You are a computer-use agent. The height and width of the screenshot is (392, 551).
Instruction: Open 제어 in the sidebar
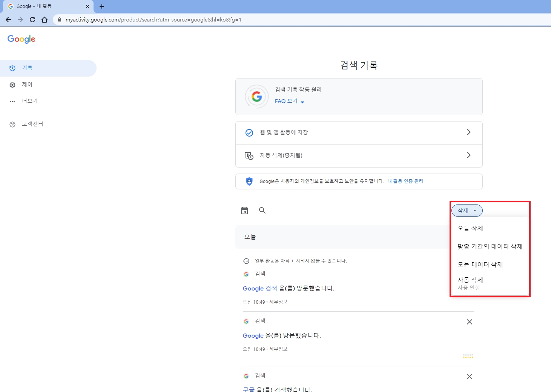pyautogui.click(x=48, y=85)
